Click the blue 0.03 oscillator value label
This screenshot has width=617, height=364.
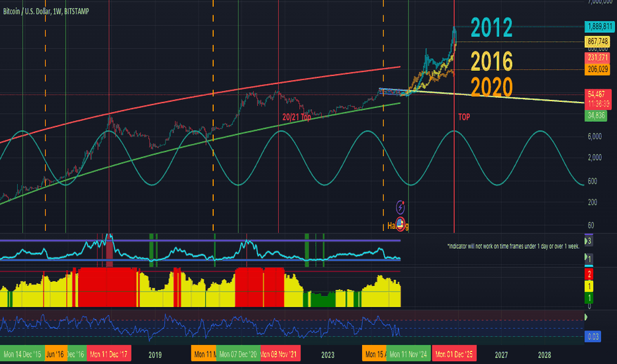click(593, 337)
